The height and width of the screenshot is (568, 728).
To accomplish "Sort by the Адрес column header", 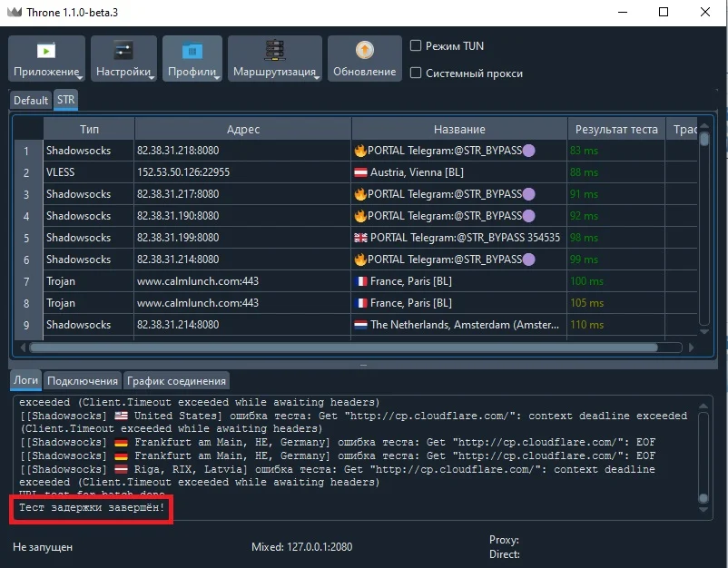I will pyautogui.click(x=243, y=129).
